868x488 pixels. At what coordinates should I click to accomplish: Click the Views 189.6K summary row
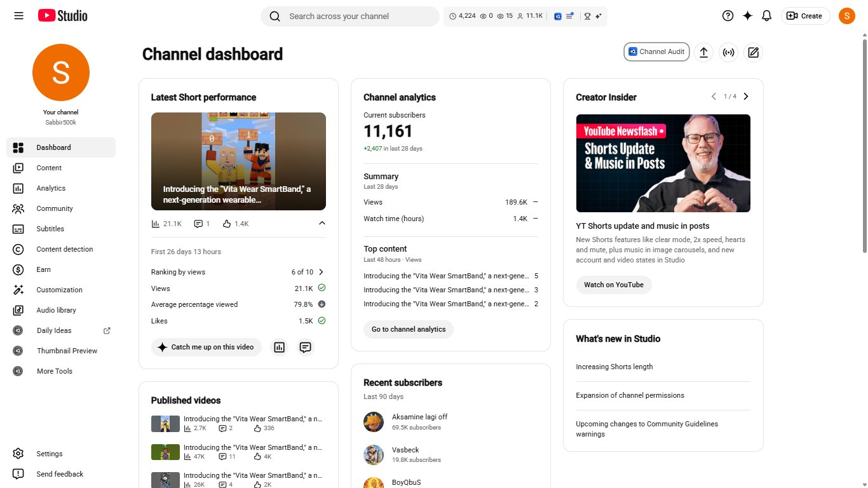click(451, 202)
